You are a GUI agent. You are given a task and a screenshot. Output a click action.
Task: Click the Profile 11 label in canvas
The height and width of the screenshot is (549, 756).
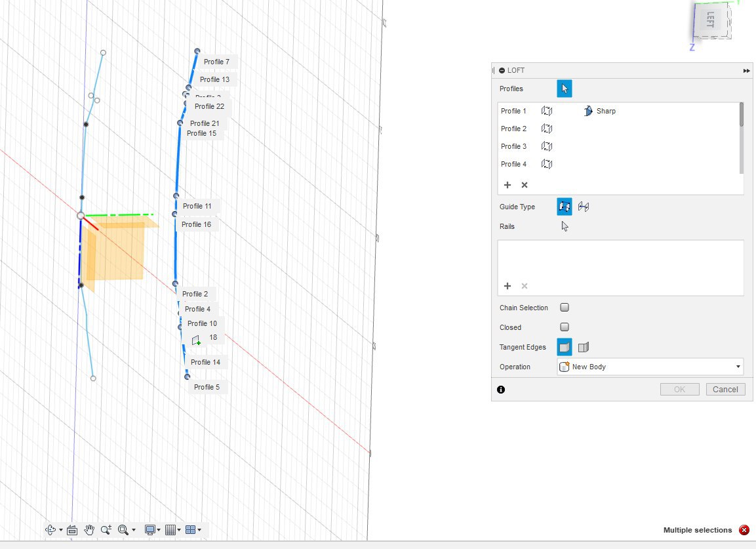click(197, 206)
